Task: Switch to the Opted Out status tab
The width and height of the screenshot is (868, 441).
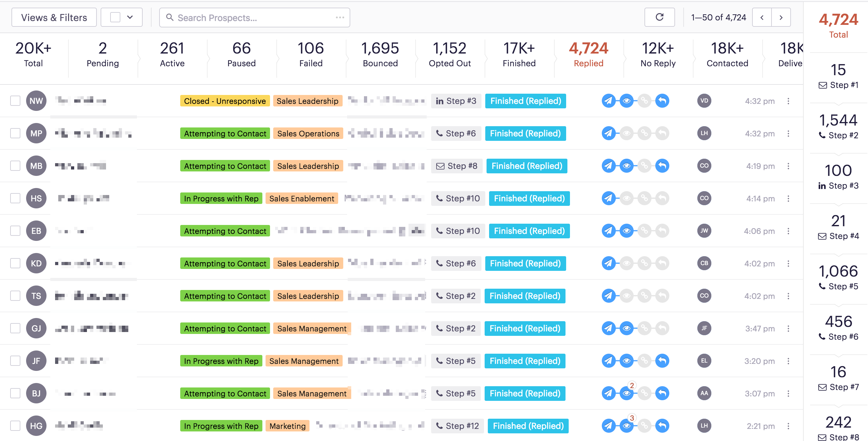Action: (x=450, y=54)
